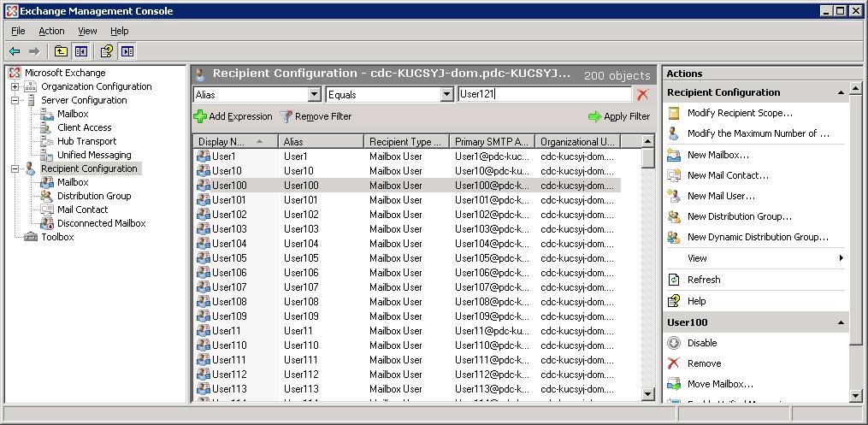Click the New Mail User icon

coord(674,196)
